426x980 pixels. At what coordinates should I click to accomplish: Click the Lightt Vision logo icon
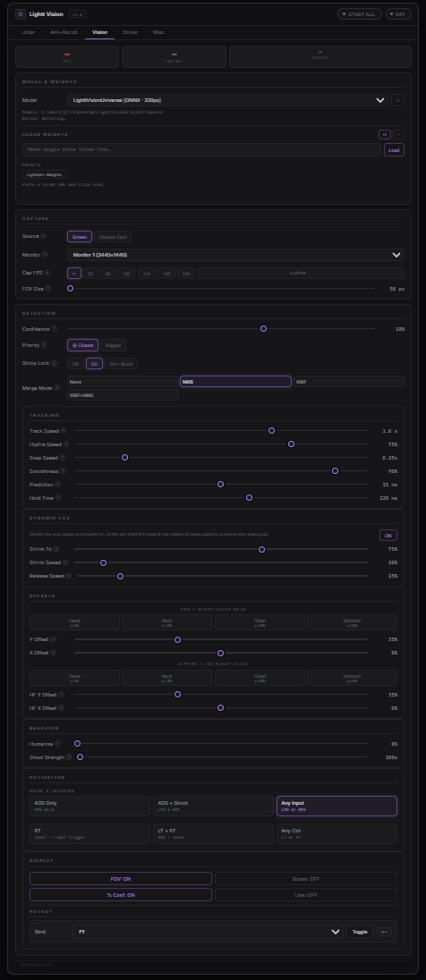coord(21,13)
